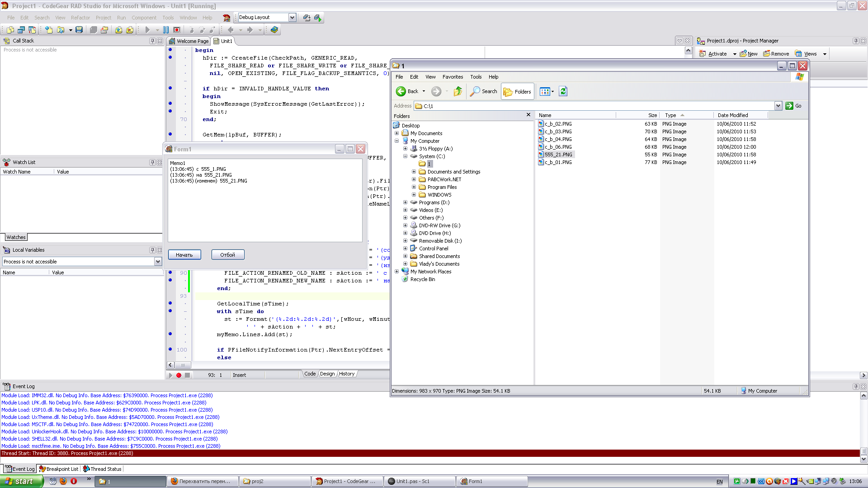Click the Pause program execution icon
This screenshot has height=488, width=868.
[x=166, y=30]
